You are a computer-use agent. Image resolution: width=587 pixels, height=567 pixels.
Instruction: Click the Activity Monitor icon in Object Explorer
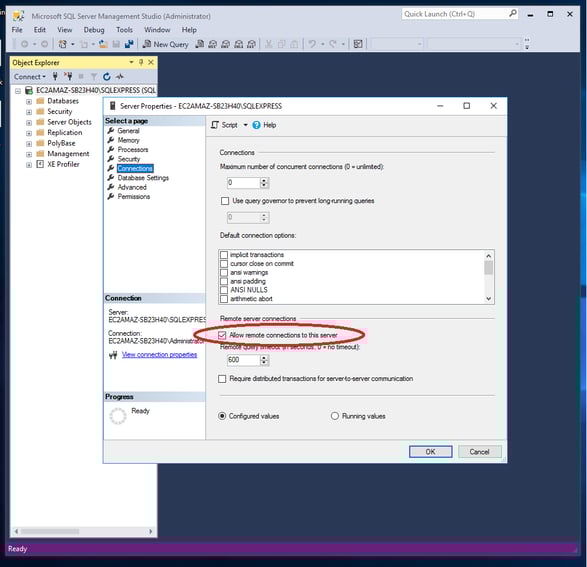(119, 77)
